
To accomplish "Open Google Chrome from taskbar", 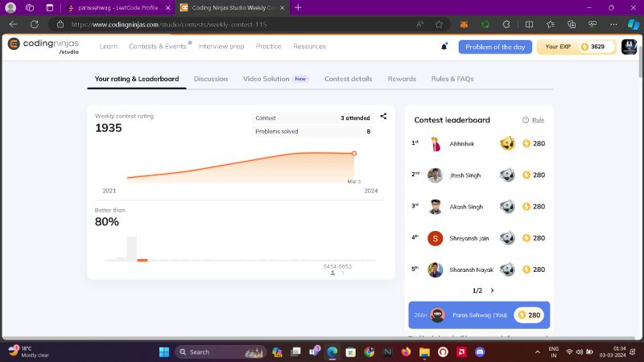I will pyautogui.click(x=369, y=352).
